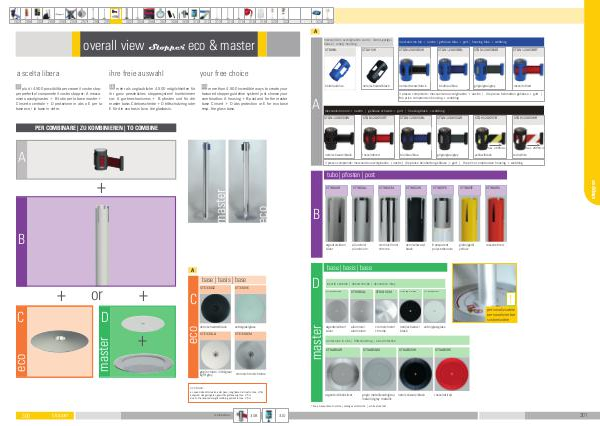This screenshot has width=600, height=426.
Task: Select the white master base disc in upper row
Action: (435, 310)
